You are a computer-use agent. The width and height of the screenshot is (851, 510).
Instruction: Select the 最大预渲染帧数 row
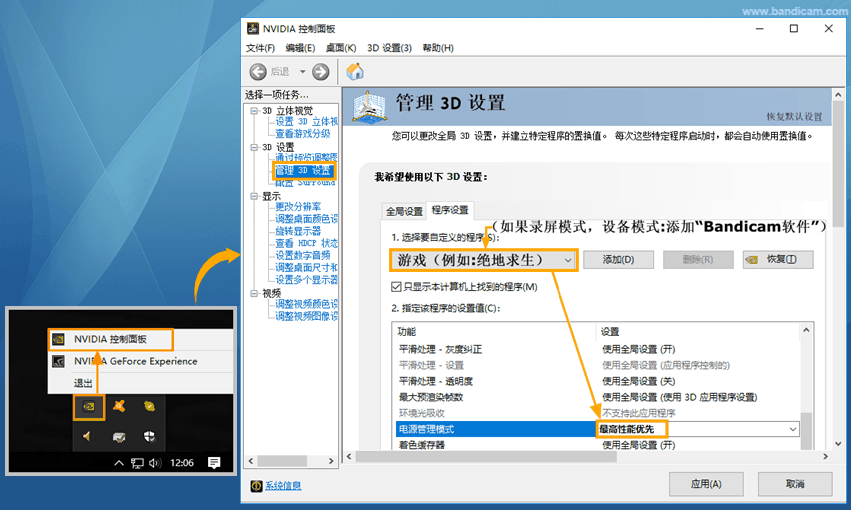click(597, 397)
